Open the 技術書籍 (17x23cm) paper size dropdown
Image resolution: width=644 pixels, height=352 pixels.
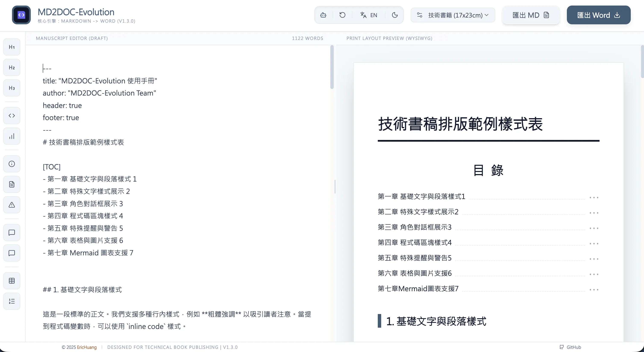pyautogui.click(x=453, y=15)
